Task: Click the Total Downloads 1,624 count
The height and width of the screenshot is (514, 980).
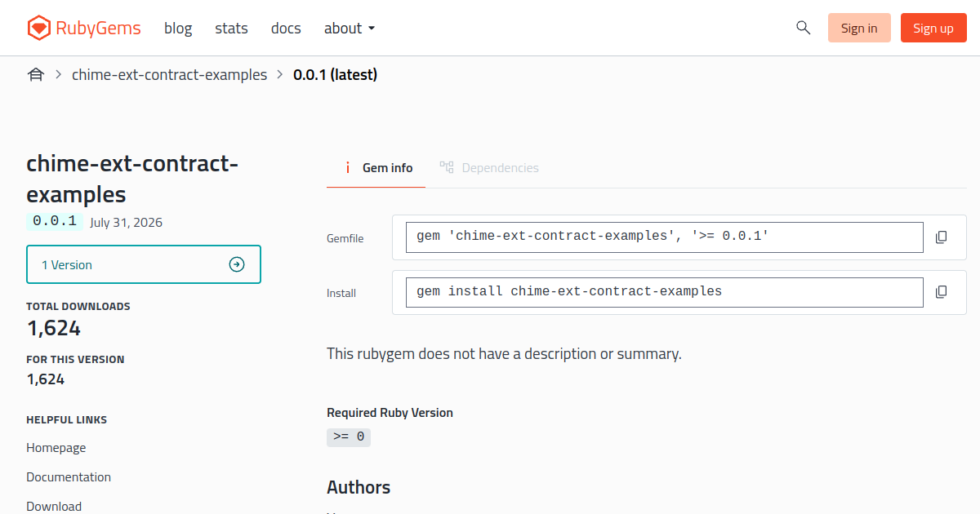Action: [x=54, y=329]
